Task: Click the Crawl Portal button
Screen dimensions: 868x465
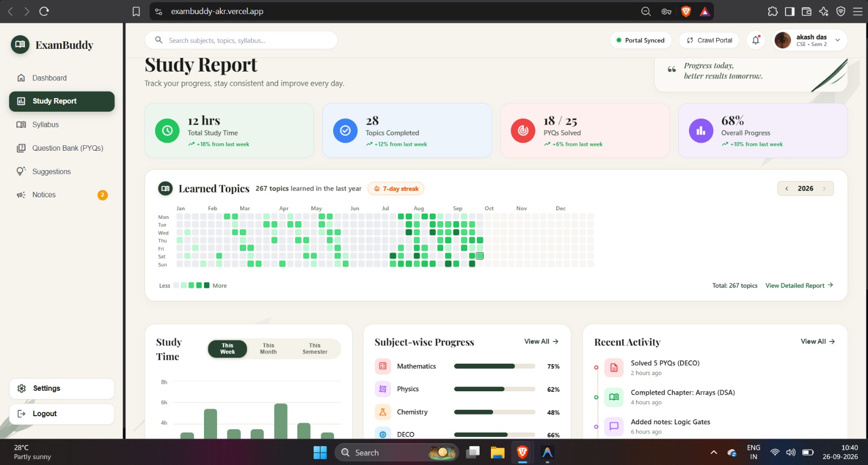Action: click(710, 40)
